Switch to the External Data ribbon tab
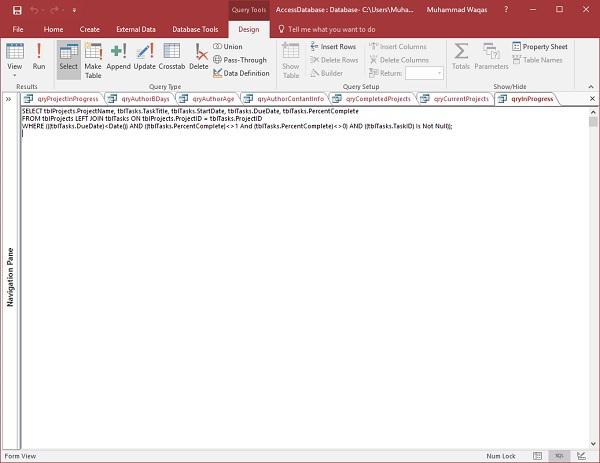Viewport: 600px width, 463px height. (x=136, y=29)
